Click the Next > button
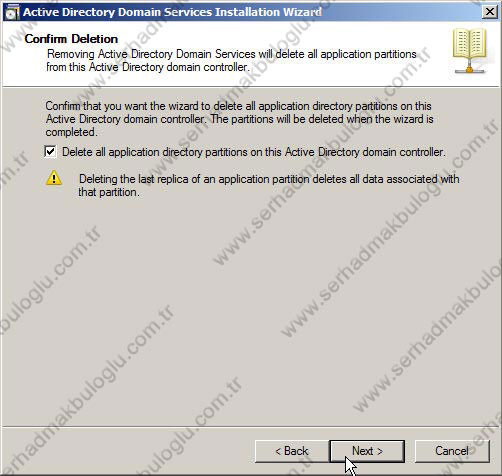 pyautogui.click(x=367, y=451)
